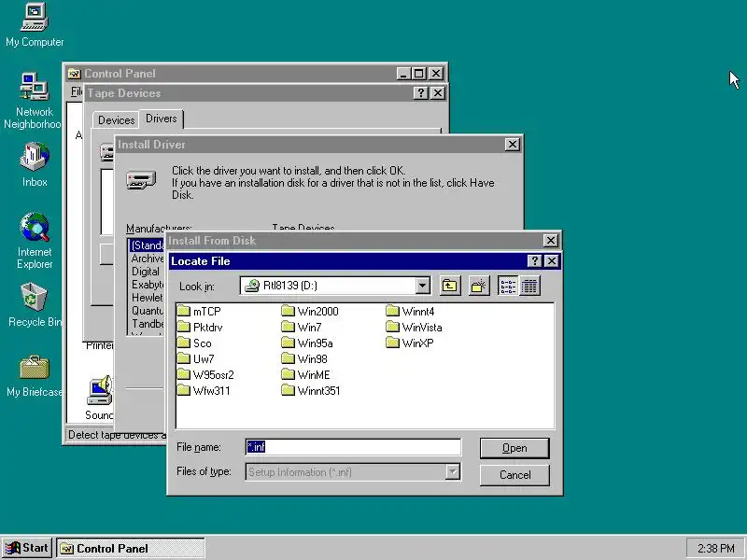
Task: Select Digital in the Manufacturers list
Action: point(146,272)
